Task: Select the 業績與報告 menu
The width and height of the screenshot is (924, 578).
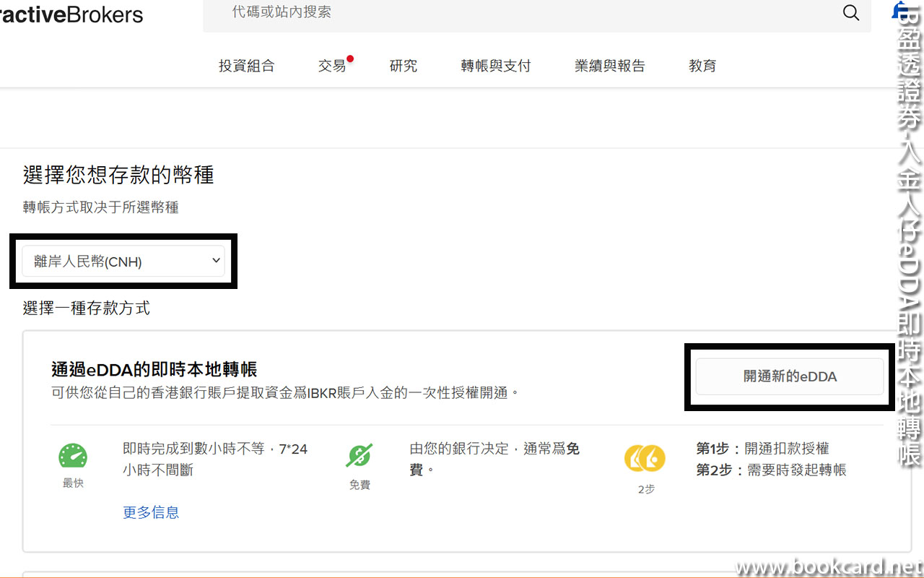Action: [610, 66]
